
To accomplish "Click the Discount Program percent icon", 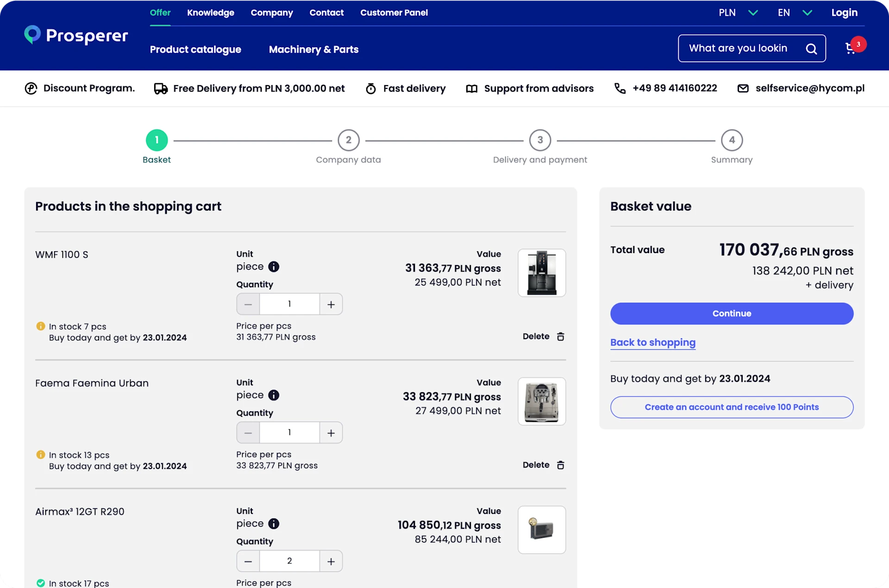I will tap(31, 88).
